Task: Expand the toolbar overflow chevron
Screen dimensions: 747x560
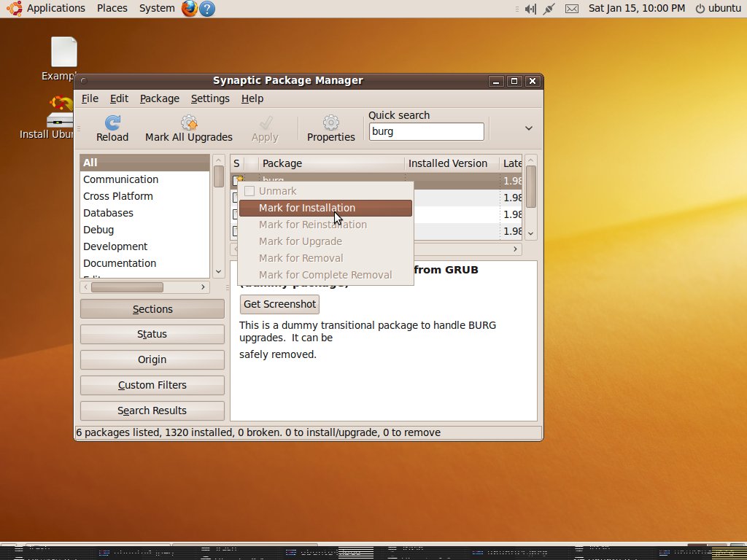Action: [529, 128]
